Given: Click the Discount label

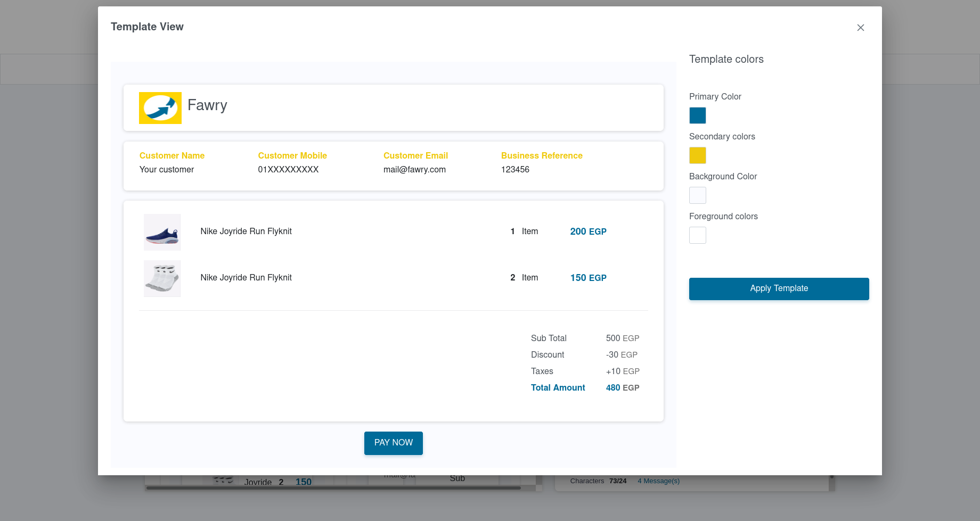Looking at the screenshot, I should (x=548, y=354).
